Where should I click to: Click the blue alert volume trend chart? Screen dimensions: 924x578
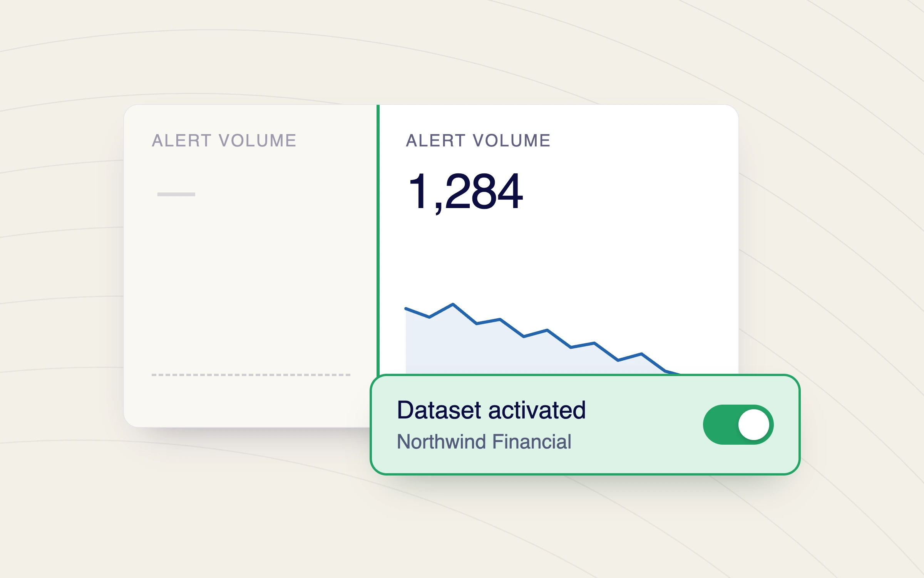point(543,339)
